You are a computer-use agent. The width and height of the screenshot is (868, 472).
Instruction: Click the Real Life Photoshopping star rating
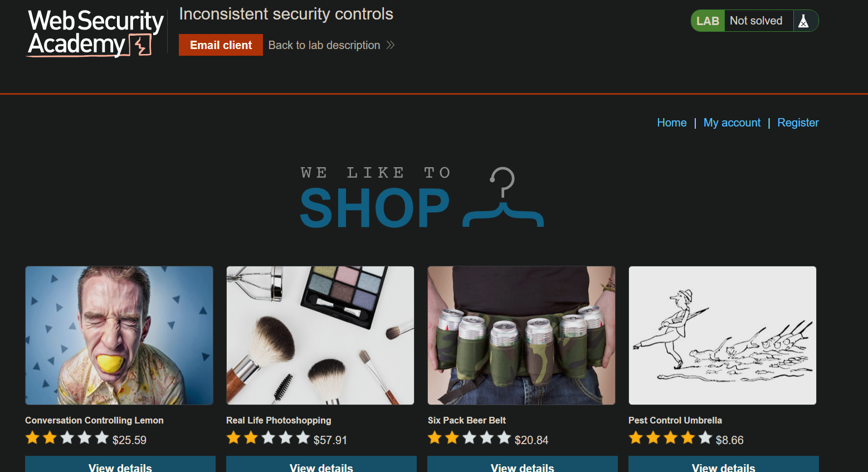[268, 438]
